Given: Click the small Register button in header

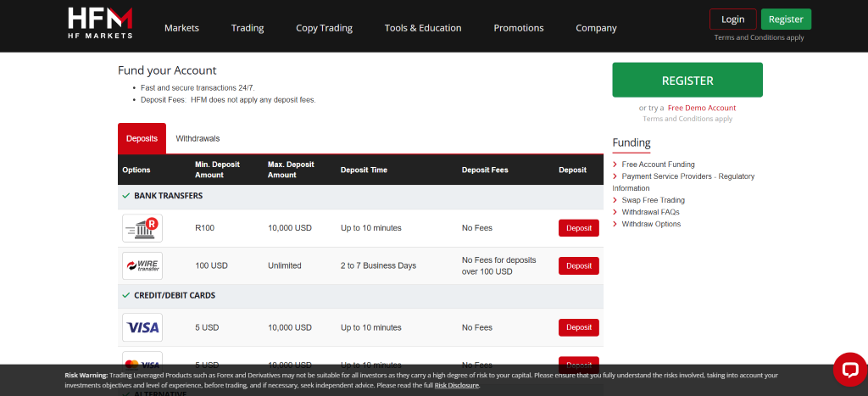Looking at the screenshot, I should 786,20.
